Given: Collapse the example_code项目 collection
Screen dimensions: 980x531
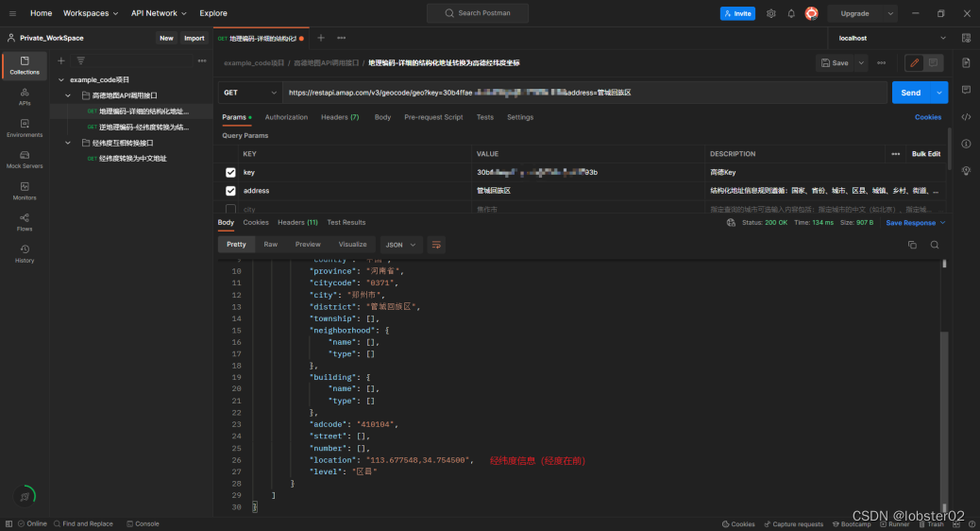Looking at the screenshot, I should click(61, 80).
